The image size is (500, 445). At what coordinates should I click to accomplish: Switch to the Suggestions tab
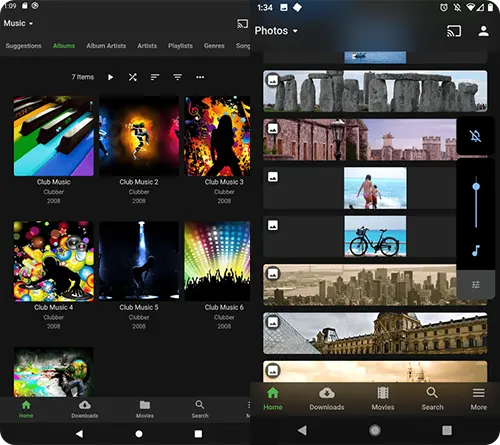click(23, 46)
